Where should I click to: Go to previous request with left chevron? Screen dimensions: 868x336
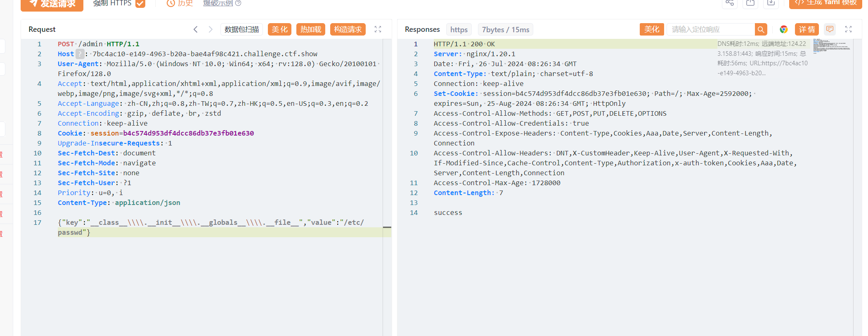196,29
